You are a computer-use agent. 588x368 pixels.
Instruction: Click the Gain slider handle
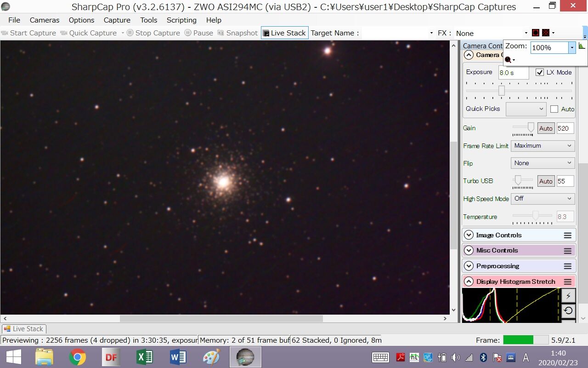pyautogui.click(x=531, y=127)
